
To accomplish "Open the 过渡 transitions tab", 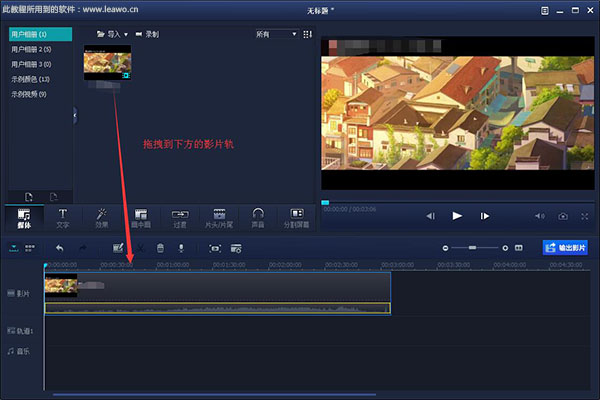I will click(x=180, y=218).
